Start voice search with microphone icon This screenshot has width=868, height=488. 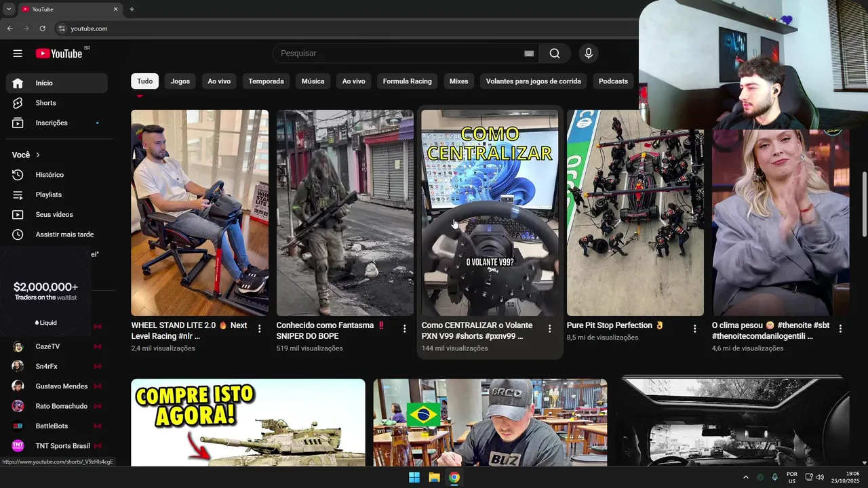(589, 54)
